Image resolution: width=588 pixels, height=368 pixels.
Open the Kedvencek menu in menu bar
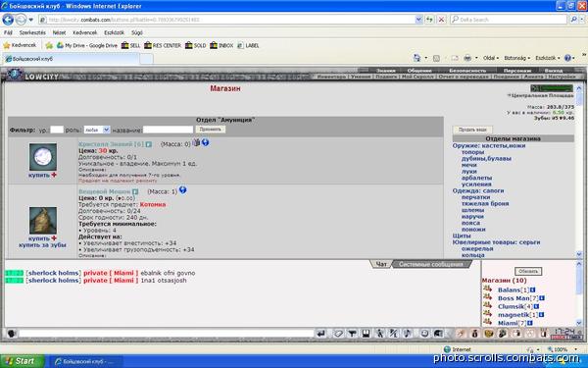pyautogui.click(x=84, y=32)
